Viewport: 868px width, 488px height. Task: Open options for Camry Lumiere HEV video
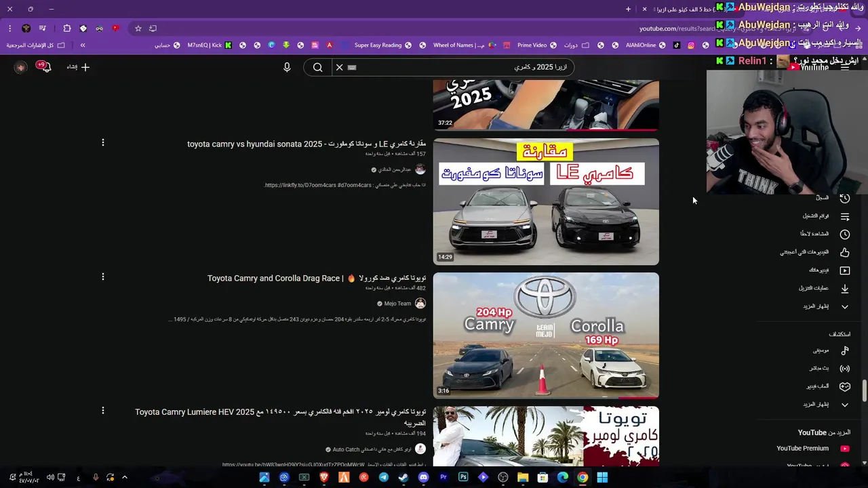click(103, 410)
